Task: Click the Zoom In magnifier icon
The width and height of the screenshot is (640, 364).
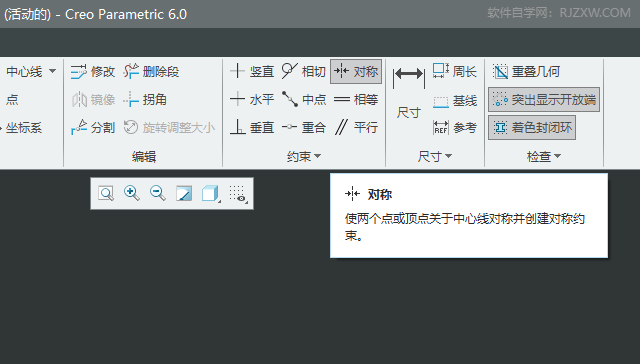Action: (132, 193)
